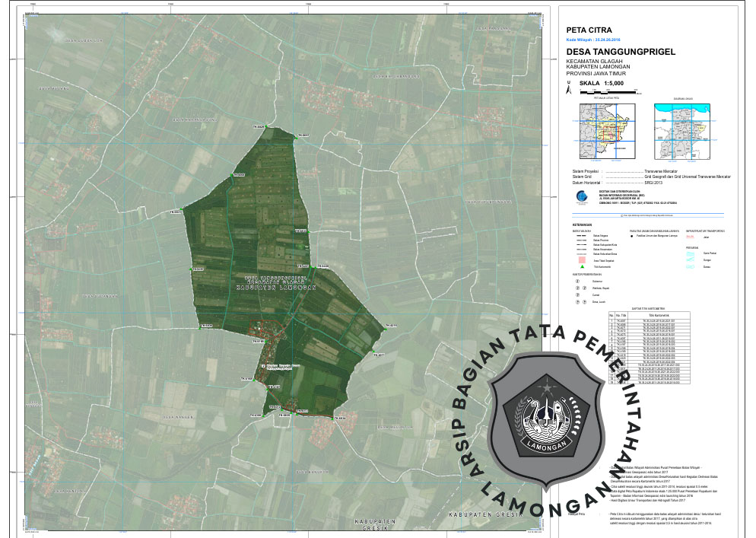This screenshot has height=538, width=756.
Task: Select the Garis Pantai legend symbol
Action: [691, 252]
